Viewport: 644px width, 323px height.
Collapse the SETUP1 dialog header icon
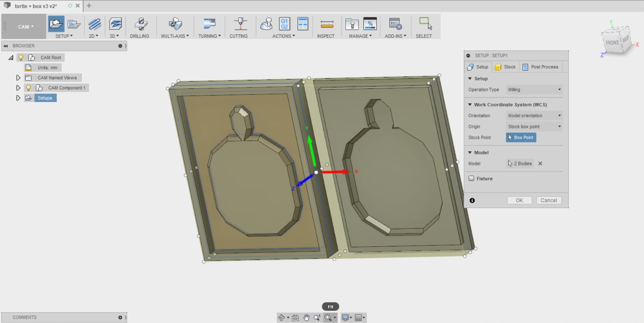point(468,55)
